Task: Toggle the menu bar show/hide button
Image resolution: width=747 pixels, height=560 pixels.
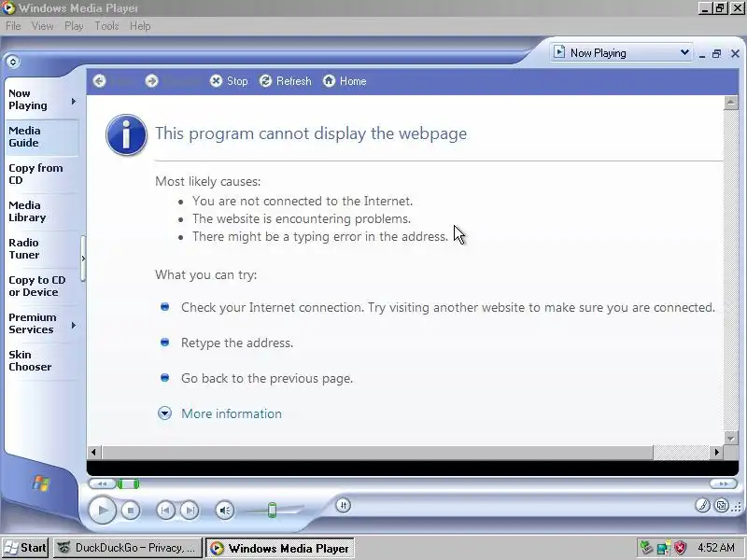Action: tap(12, 62)
